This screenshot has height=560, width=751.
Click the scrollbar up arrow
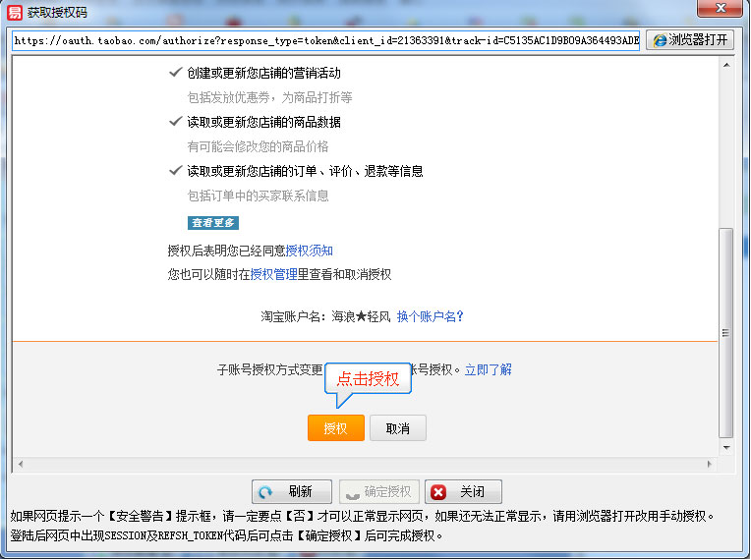click(x=726, y=65)
